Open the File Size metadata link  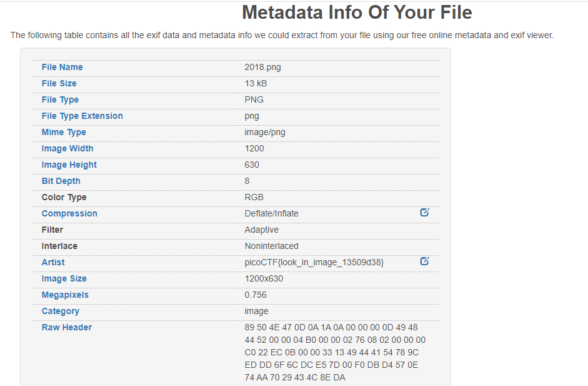point(59,83)
